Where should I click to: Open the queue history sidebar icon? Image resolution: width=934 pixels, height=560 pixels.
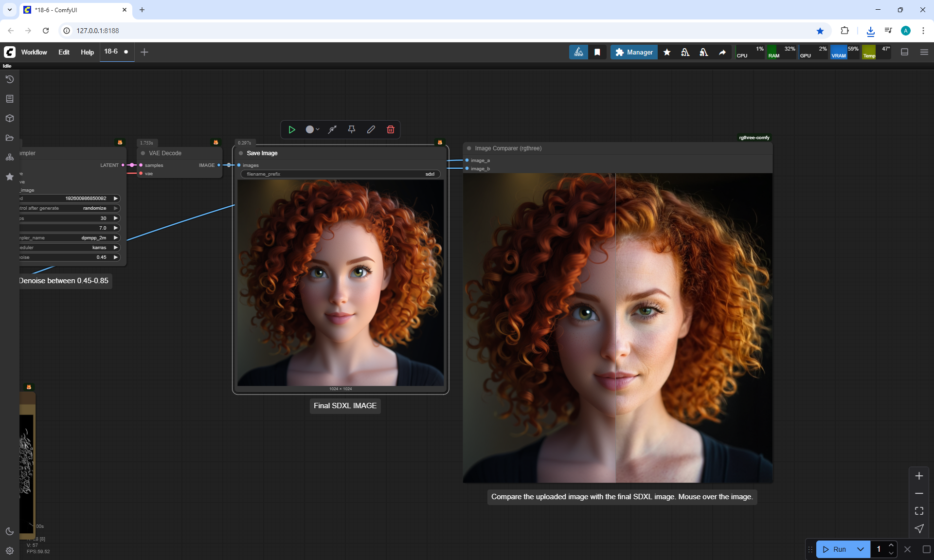pos(9,79)
